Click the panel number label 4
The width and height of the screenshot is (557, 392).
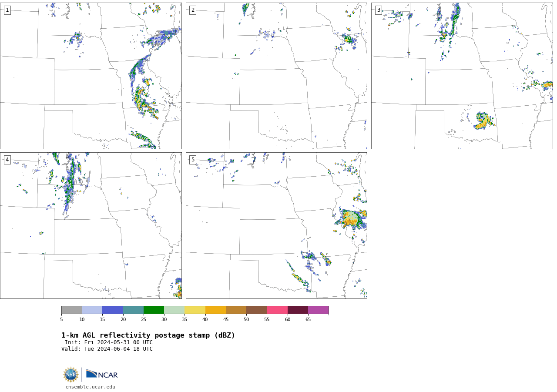tap(7, 160)
